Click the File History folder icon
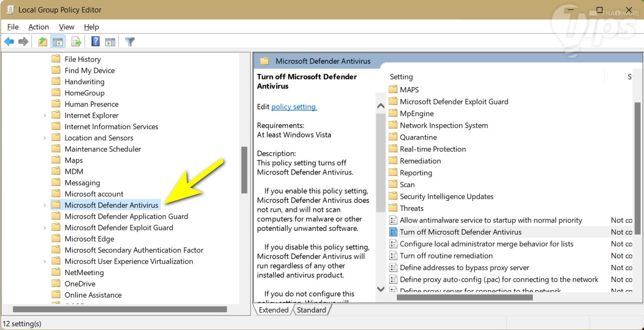 point(56,59)
